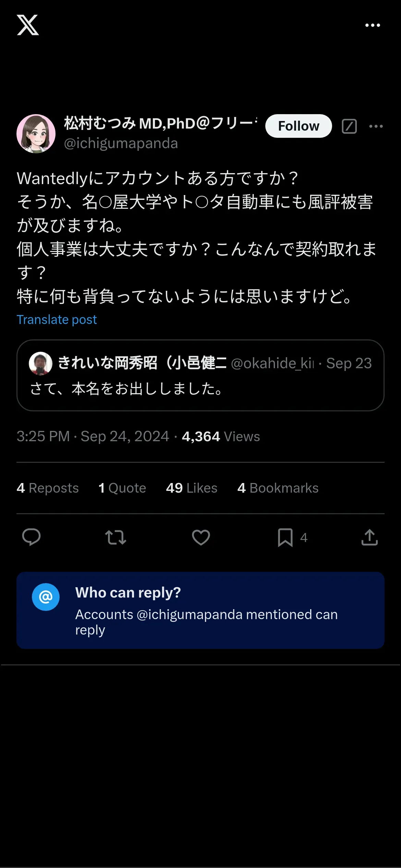401x868 pixels.
Task: Click the reply speech bubble icon
Action: [31, 537]
